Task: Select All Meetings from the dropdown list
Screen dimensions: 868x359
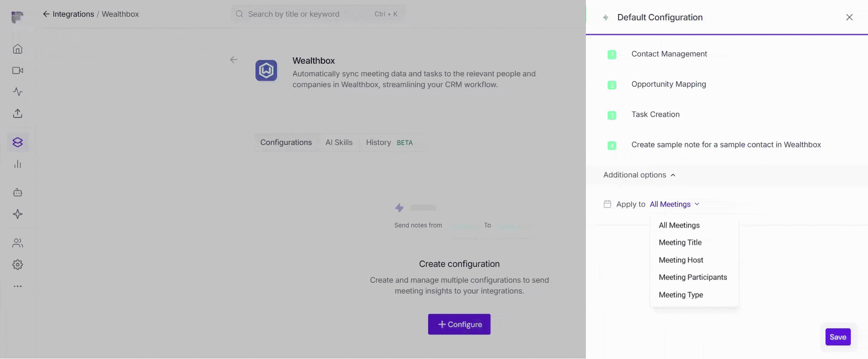Action: click(x=679, y=225)
